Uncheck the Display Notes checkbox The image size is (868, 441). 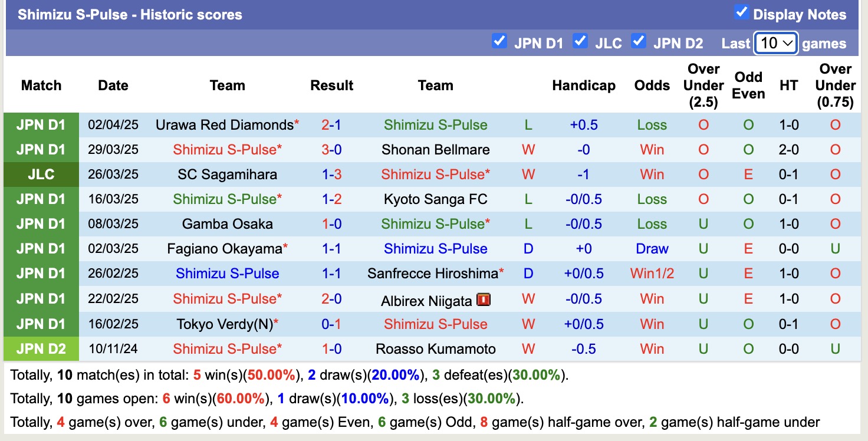coord(741,12)
